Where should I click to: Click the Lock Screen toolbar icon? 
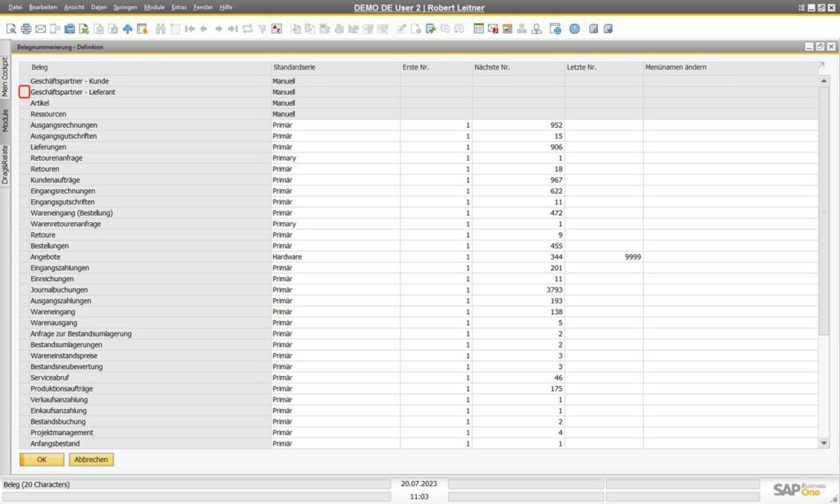click(x=142, y=29)
